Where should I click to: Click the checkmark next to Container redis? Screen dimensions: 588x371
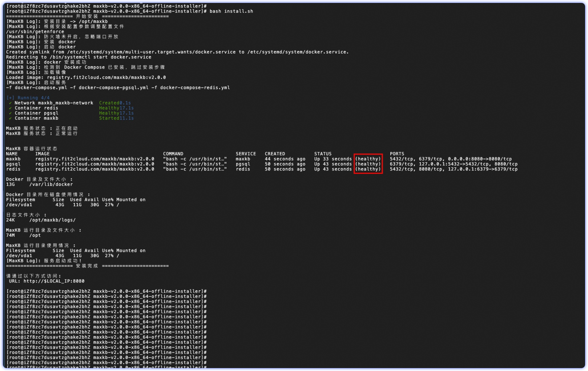click(10, 108)
